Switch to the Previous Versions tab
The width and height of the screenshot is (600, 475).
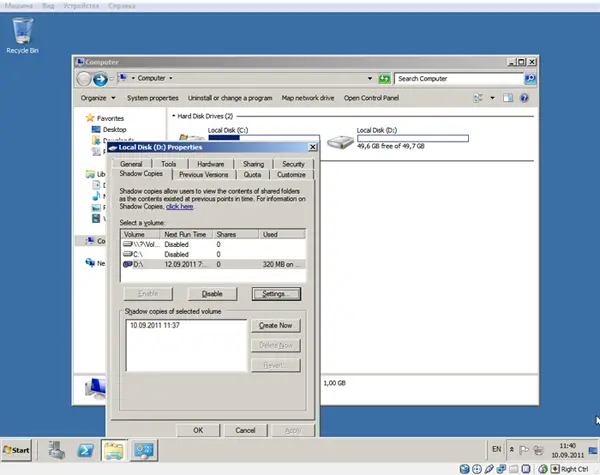(x=204, y=175)
